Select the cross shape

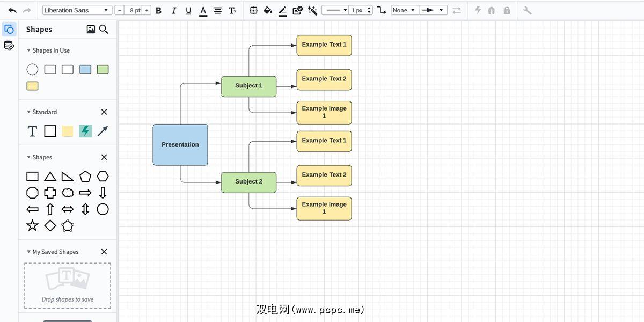(x=50, y=193)
